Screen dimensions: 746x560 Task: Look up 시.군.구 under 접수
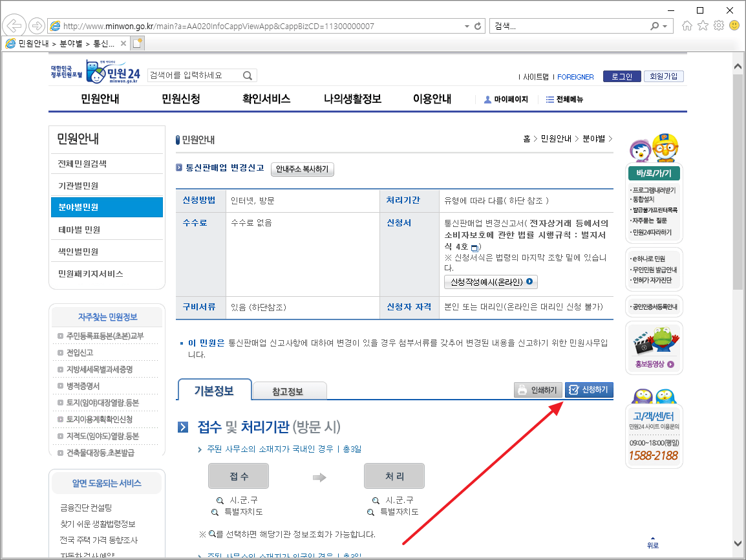pyautogui.click(x=237, y=500)
